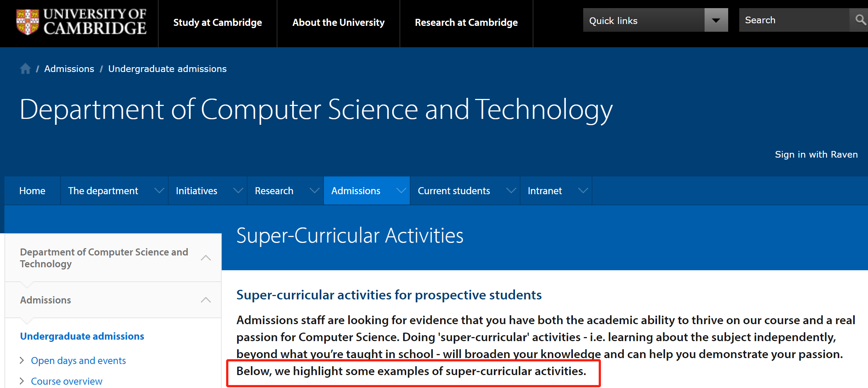
Task: Click the magnifying glass search icon
Action: [860, 20]
